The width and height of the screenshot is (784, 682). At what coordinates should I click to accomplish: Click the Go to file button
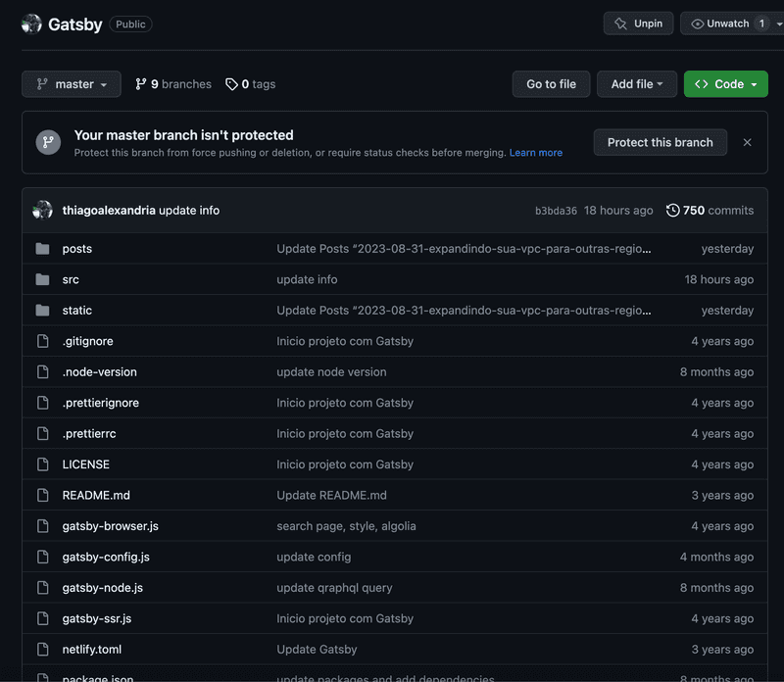pos(551,84)
